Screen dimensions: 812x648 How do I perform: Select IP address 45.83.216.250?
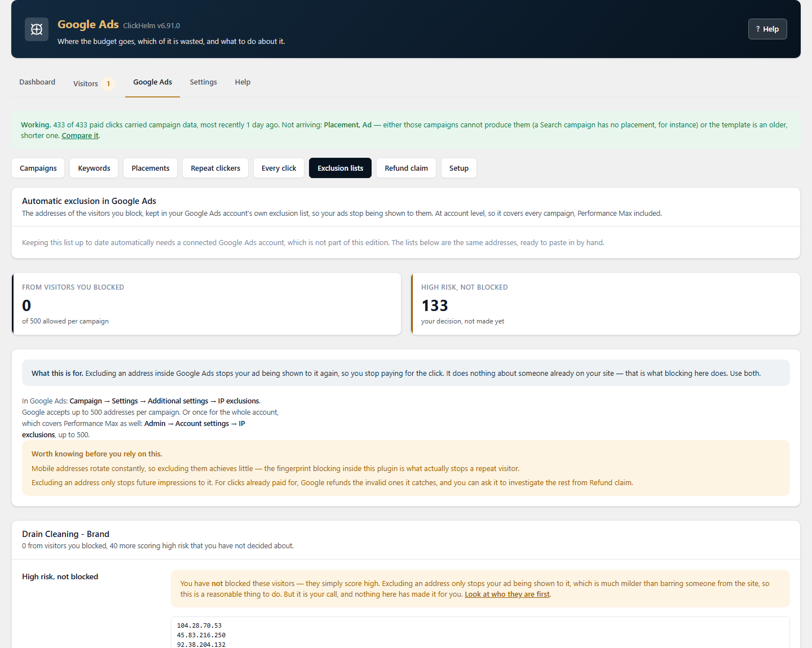point(201,635)
